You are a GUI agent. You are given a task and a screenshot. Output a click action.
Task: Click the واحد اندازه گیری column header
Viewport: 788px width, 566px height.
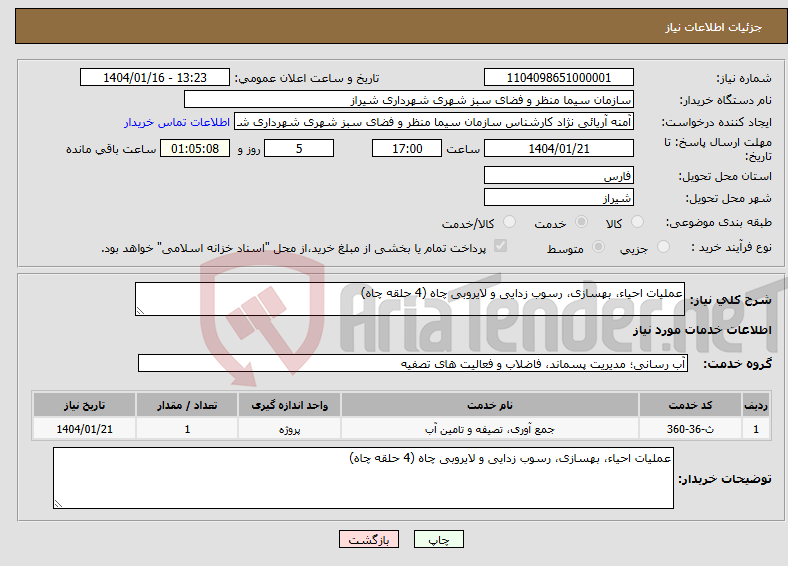point(289,405)
